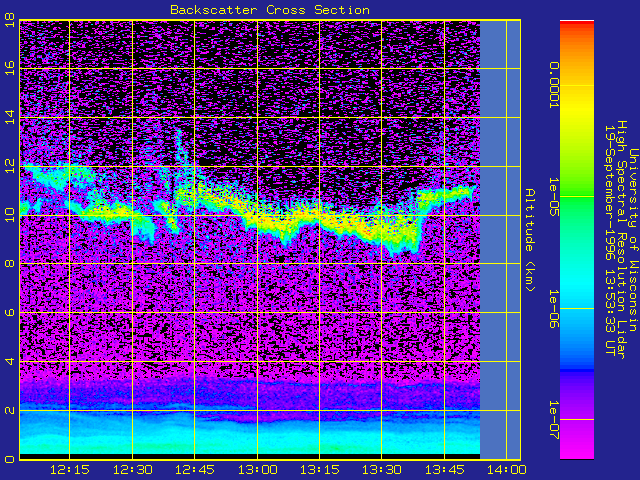Click the 1e-05 color scale label
This screenshot has height=480, width=640.
[553, 197]
